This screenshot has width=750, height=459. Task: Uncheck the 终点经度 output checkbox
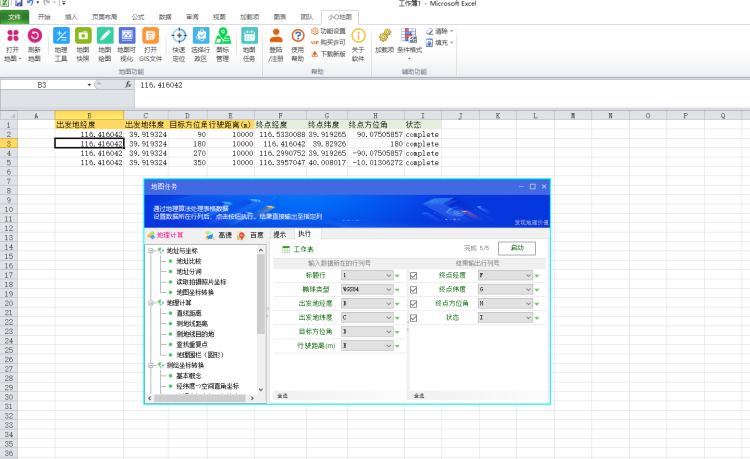413,274
